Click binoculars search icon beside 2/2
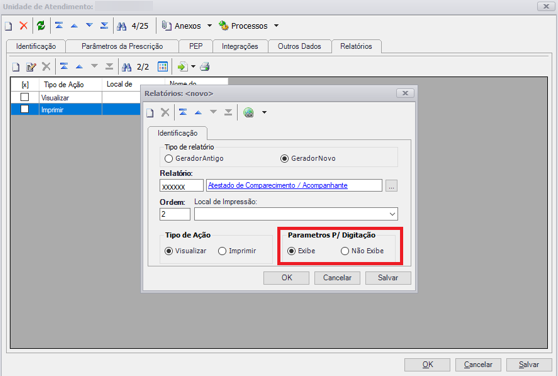This screenshot has height=376, width=558. (127, 67)
